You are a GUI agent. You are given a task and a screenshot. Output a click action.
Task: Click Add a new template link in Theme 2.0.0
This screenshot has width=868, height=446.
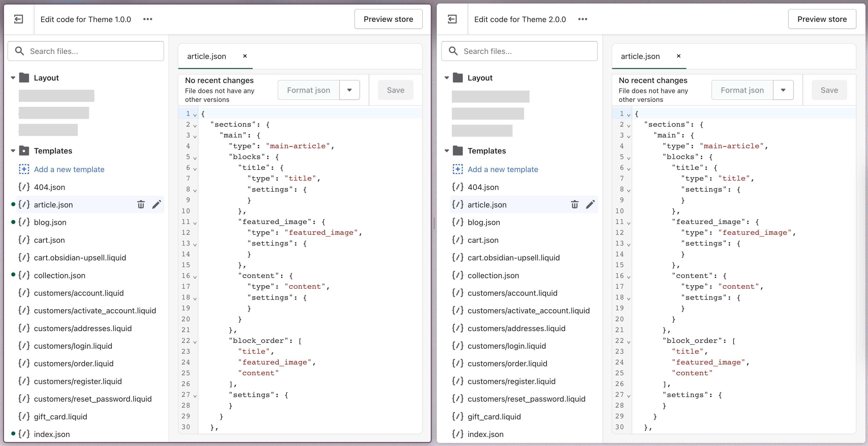pos(503,169)
